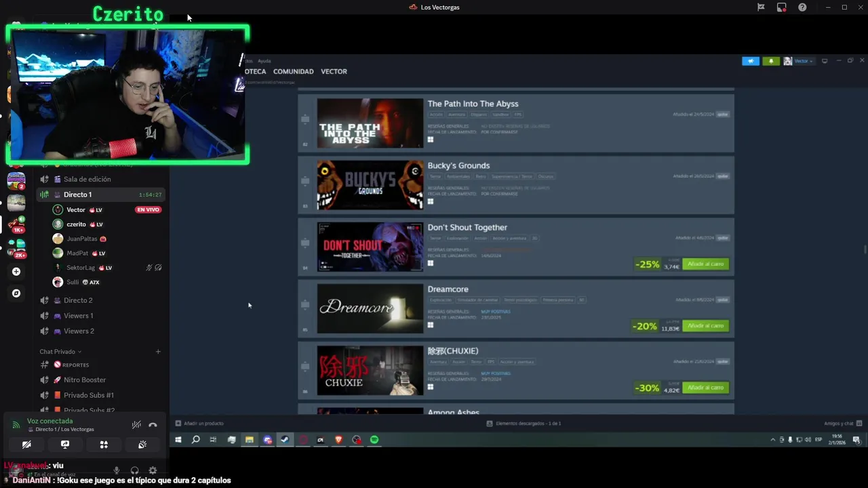Share your screen in Discord
Image resolution: width=868 pixels, height=488 pixels.
(x=65, y=445)
